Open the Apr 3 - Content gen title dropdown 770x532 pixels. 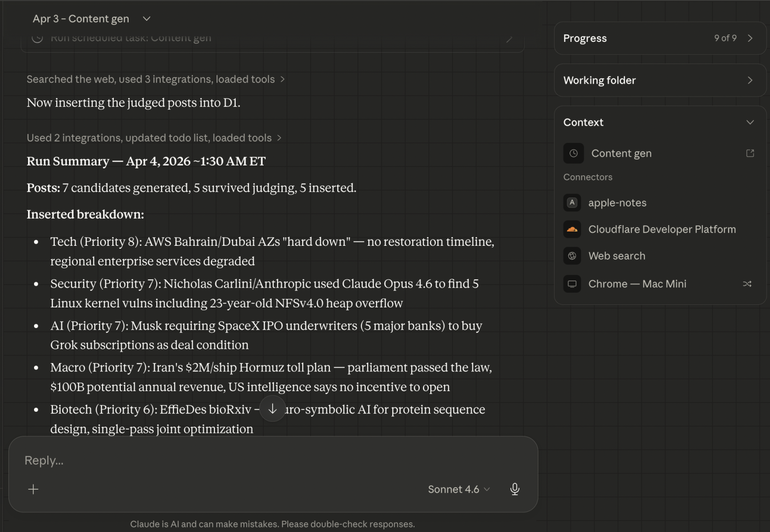click(x=92, y=19)
